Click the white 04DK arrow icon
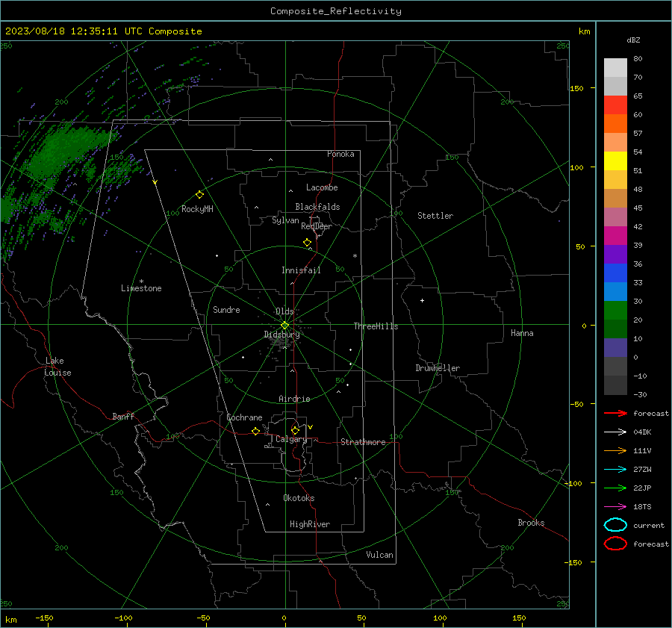The width and height of the screenshot is (672, 628). (x=615, y=432)
